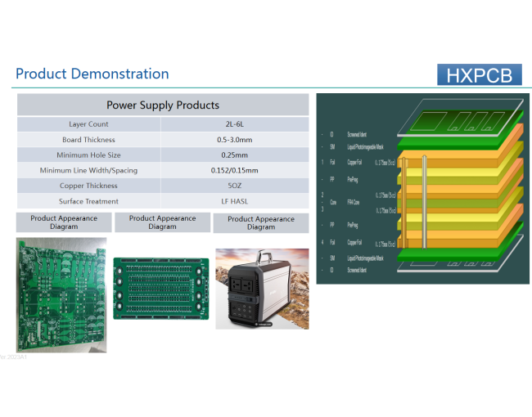
Task: Click the Copper Thickness row label
Action: coord(88,186)
